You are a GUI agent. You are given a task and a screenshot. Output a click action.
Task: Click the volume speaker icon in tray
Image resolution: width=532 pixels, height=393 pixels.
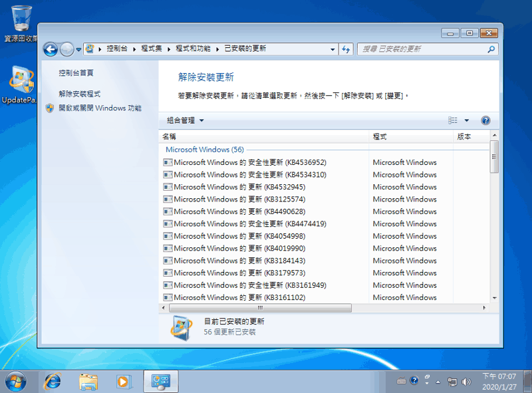coord(467,382)
